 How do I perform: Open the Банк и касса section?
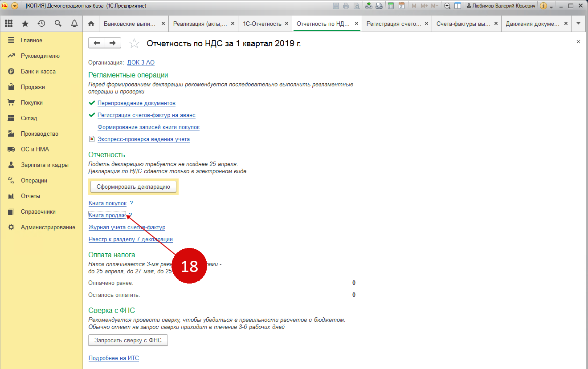[41, 72]
